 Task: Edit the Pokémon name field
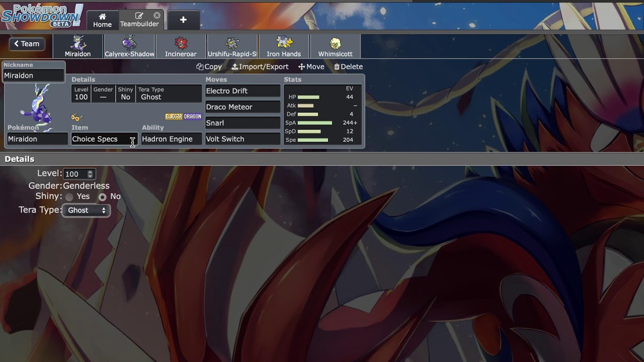tap(37, 139)
